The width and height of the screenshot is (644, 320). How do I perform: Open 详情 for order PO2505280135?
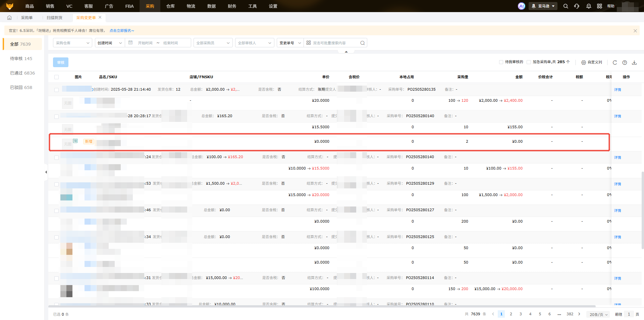tap(617, 90)
